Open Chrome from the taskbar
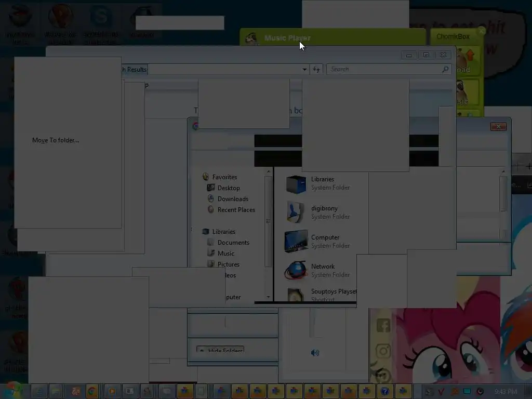 [x=91, y=391]
